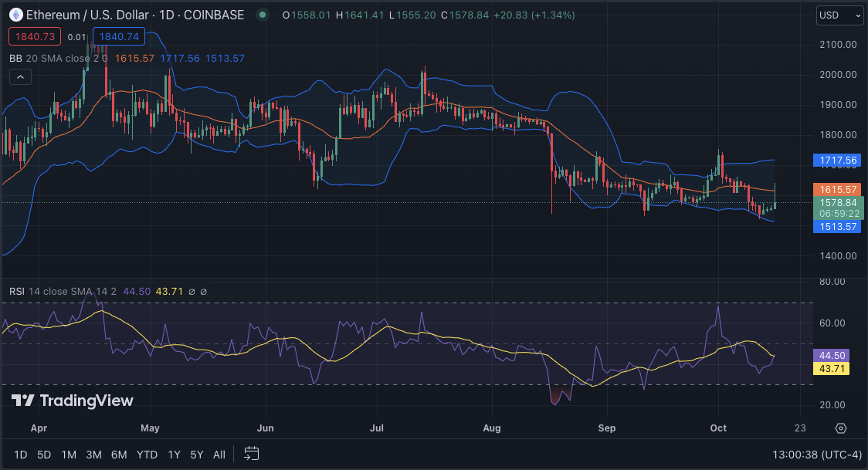Select the 5Y time range

[x=196, y=455]
